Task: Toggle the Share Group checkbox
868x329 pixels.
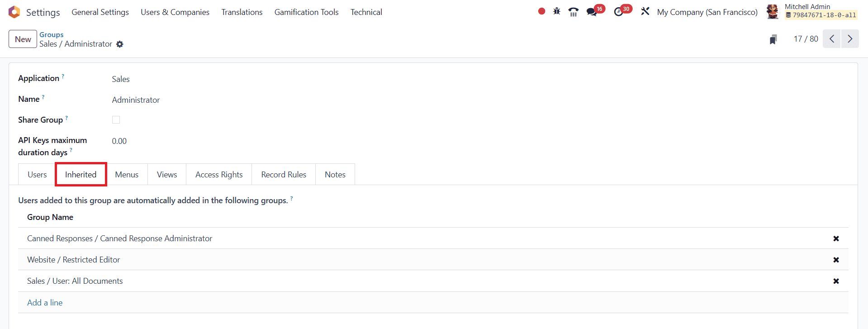Action: (116, 120)
